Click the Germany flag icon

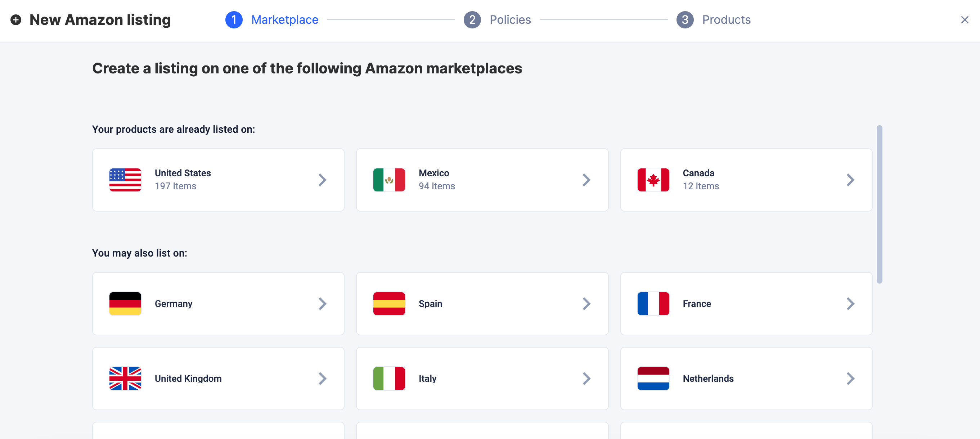pyautogui.click(x=125, y=304)
